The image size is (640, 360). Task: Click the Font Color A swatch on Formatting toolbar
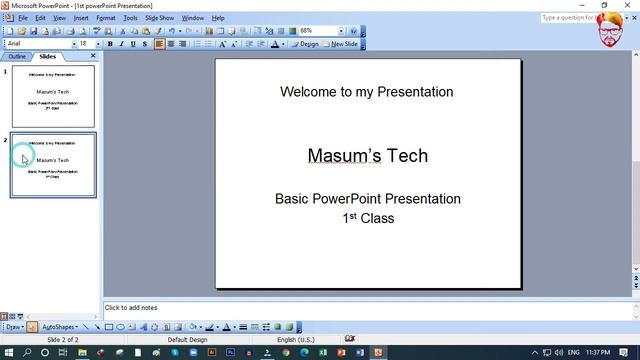(275, 44)
